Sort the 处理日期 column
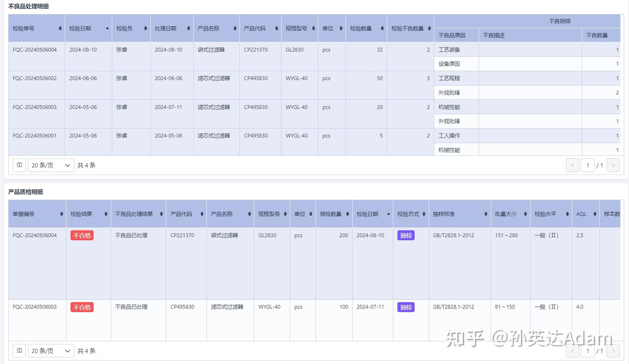This screenshot has height=364, width=629. pos(188,28)
